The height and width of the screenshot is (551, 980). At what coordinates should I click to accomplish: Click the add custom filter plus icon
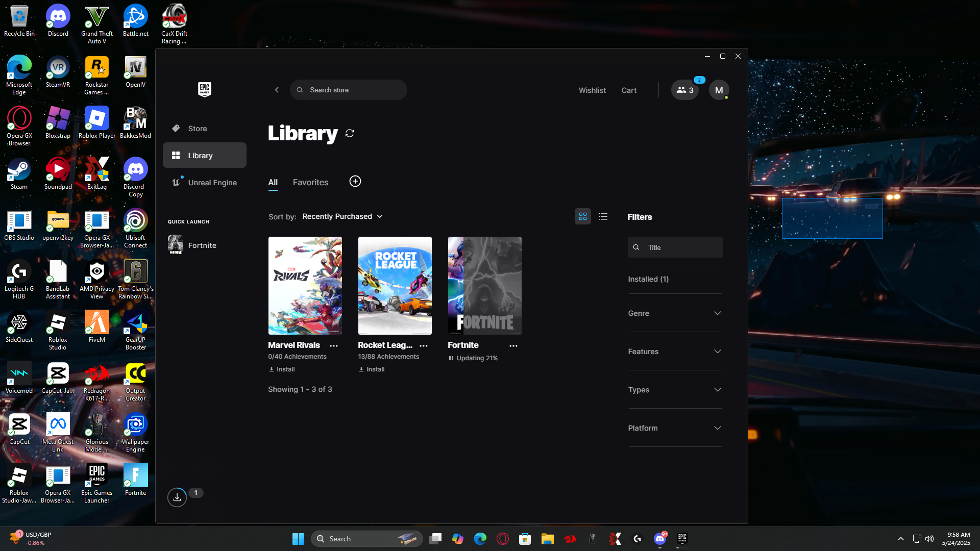355,182
